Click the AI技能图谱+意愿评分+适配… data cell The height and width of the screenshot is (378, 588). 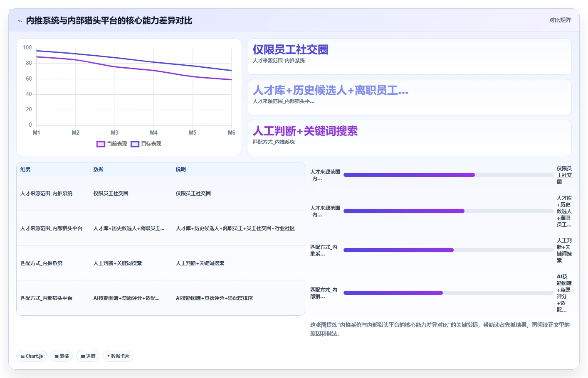pos(126,298)
